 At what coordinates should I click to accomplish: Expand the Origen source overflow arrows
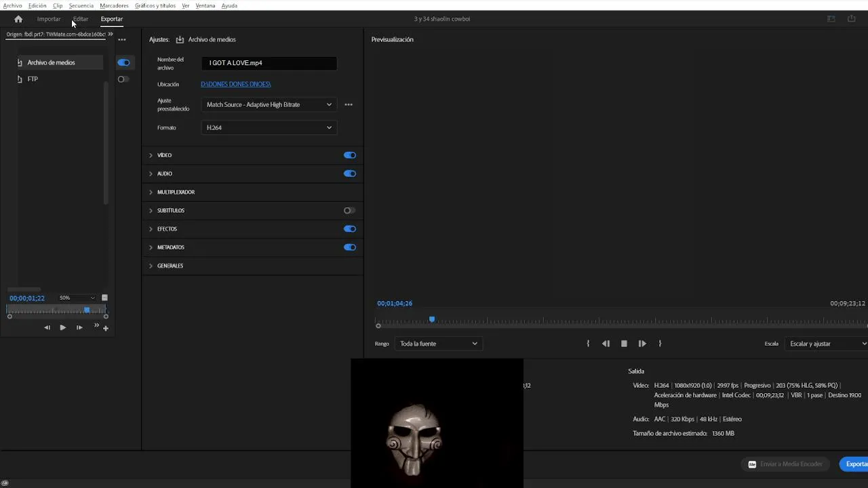point(111,34)
